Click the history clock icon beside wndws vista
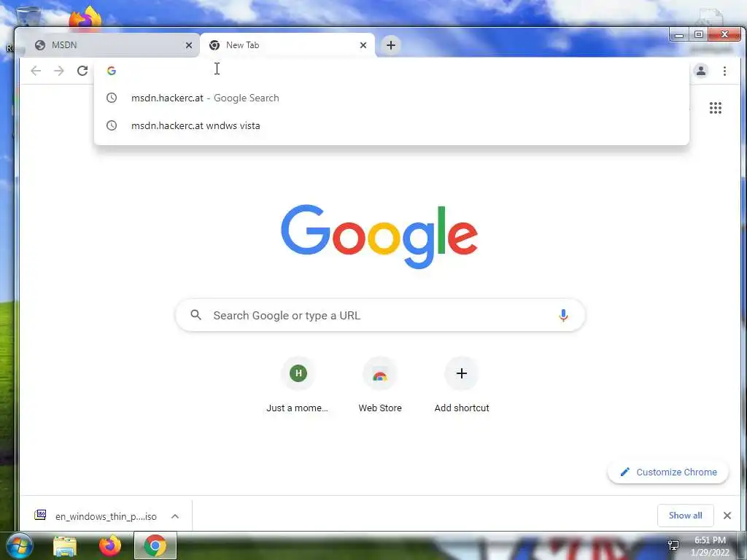This screenshot has height=560, width=747. 112,125
